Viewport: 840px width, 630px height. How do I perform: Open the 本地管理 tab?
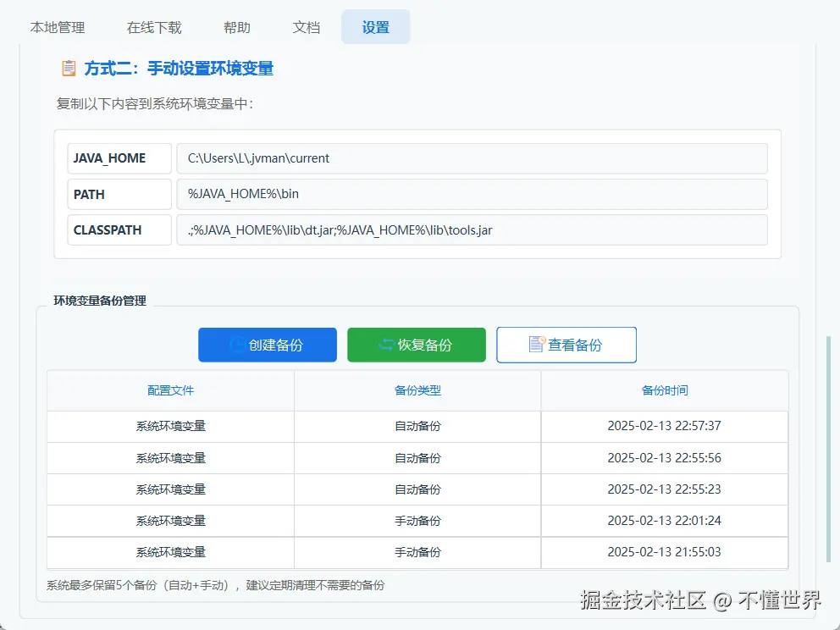pos(58,27)
